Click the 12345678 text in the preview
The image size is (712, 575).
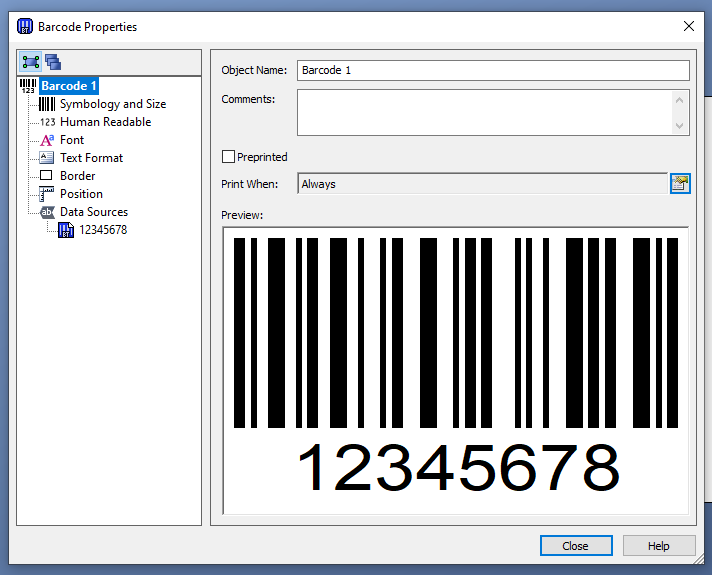coord(458,468)
